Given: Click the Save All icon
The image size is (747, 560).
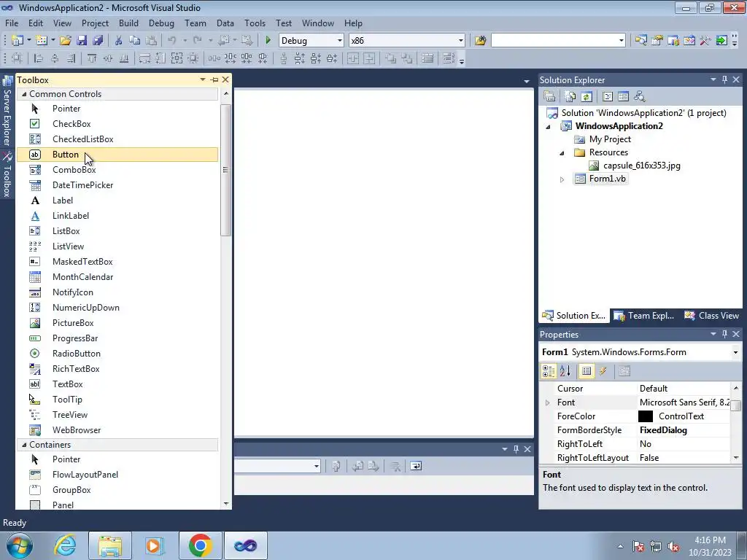Looking at the screenshot, I should pyautogui.click(x=98, y=41).
